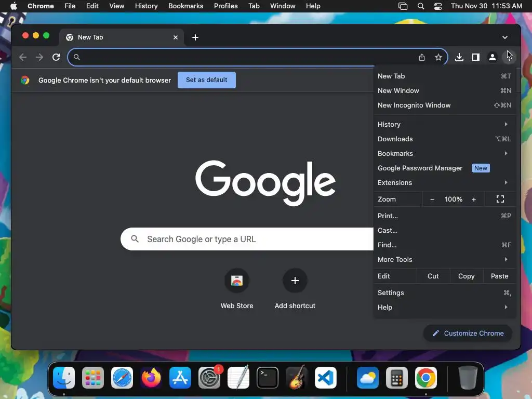This screenshot has width=532, height=399.
Task: Expand the History submenu
Action: (x=445, y=124)
